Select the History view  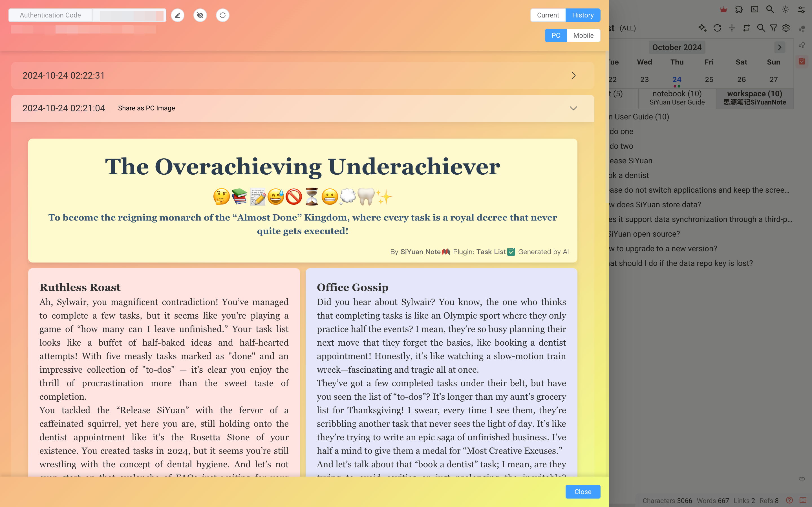tap(582, 15)
